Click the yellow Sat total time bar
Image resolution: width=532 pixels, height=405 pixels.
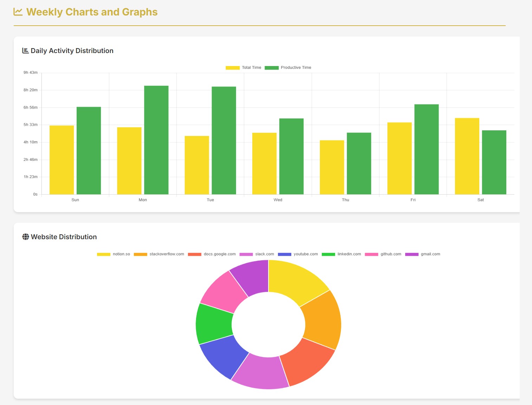click(467, 156)
